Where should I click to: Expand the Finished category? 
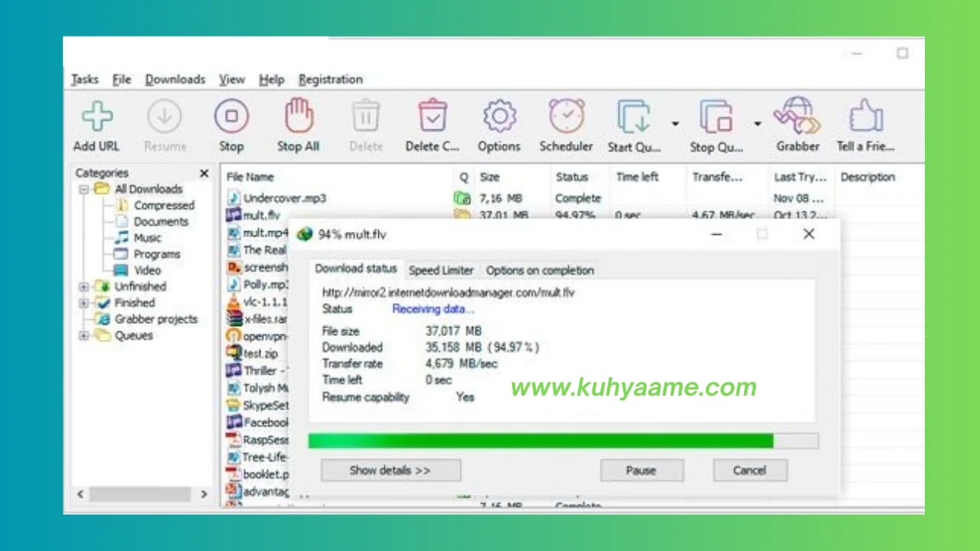click(84, 303)
